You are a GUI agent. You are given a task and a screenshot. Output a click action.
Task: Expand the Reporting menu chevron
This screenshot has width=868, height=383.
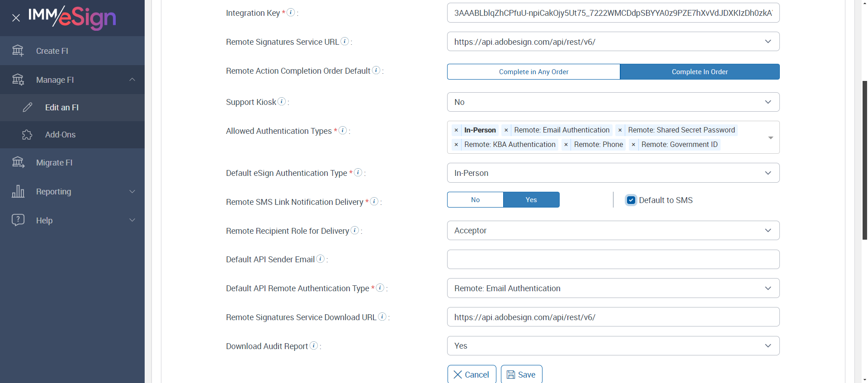[132, 191]
